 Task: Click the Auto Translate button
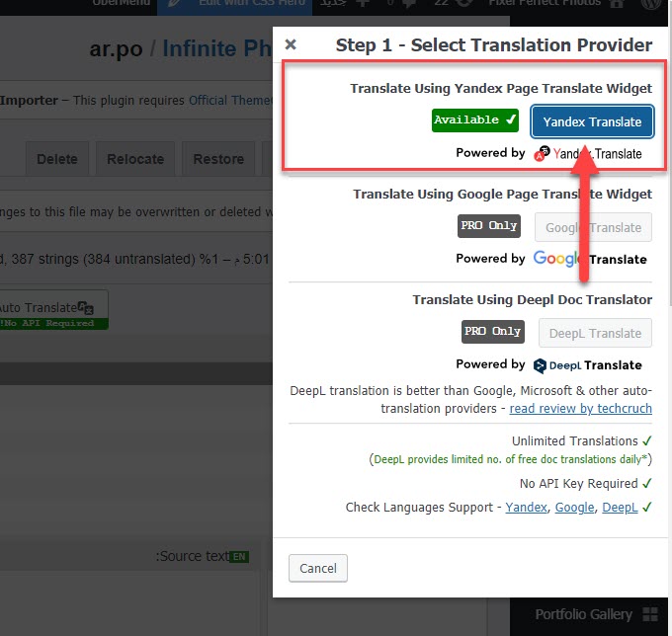click(x=53, y=310)
